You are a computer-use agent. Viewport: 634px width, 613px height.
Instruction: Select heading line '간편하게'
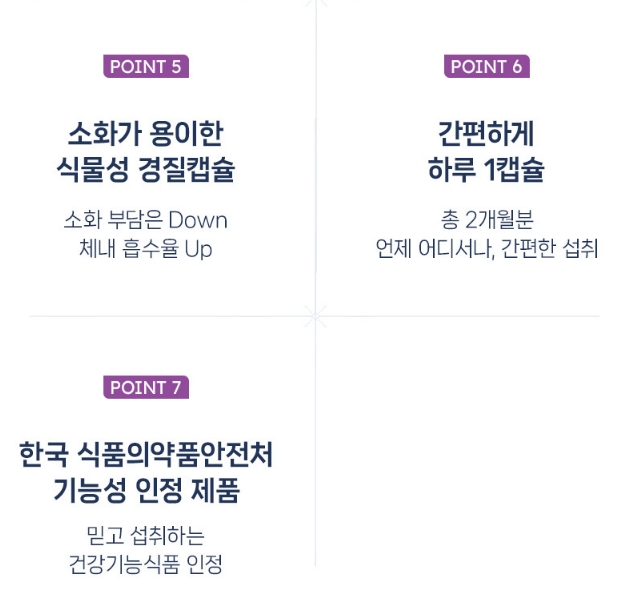coord(486,133)
